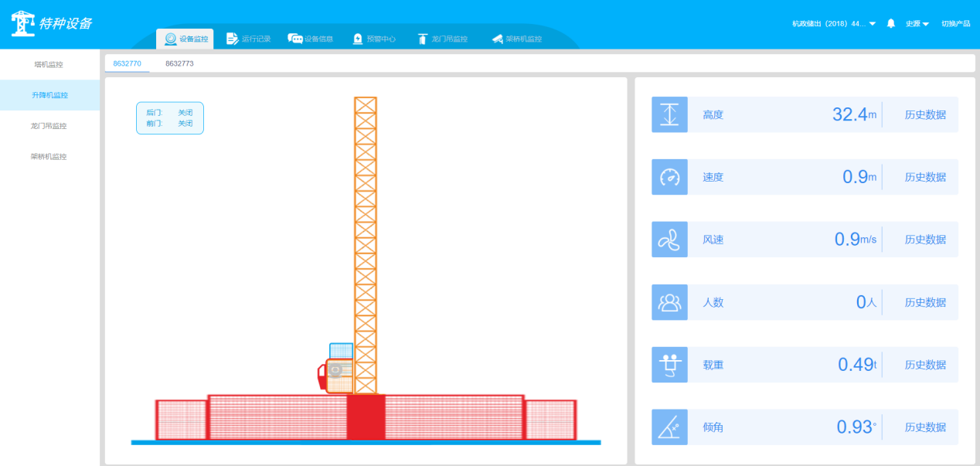Click the 切换产品 button
This screenshot has width=980, height=466.
(955, 24)
